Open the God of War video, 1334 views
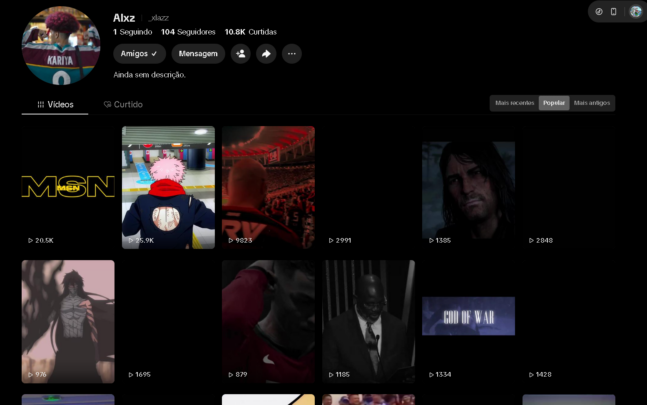Viewport: 647px width, 405px height. pyautogui.click(x=468, y=321)
